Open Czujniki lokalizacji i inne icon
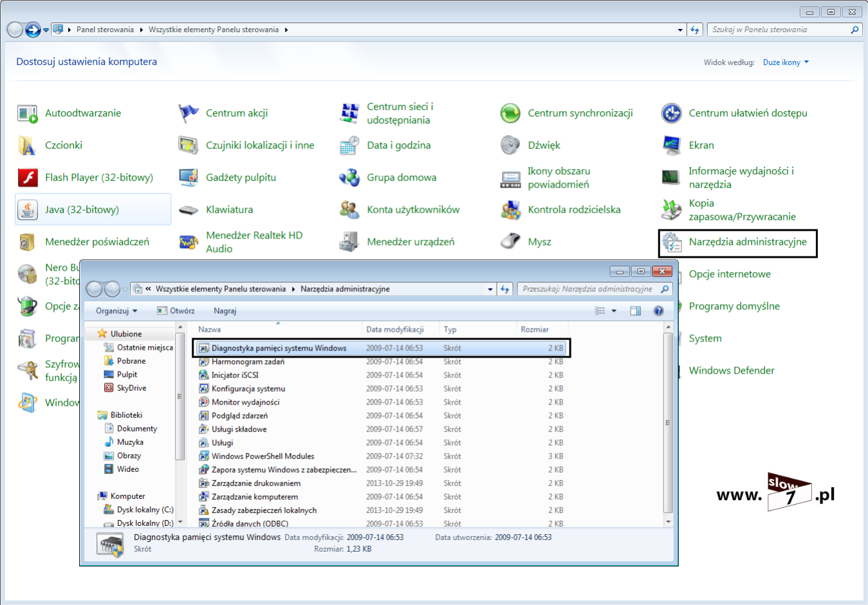This screenshot has width=868, height=605. coord(189,146)
